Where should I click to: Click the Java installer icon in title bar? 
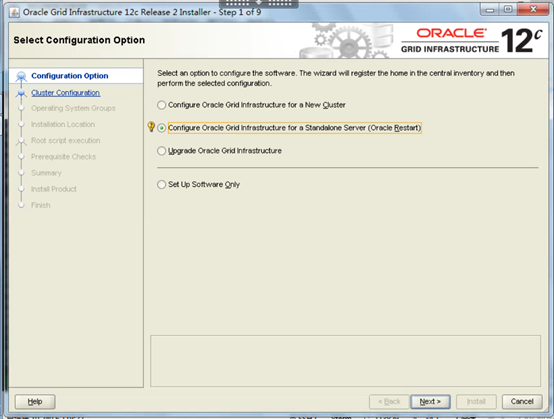coord(14,12)
